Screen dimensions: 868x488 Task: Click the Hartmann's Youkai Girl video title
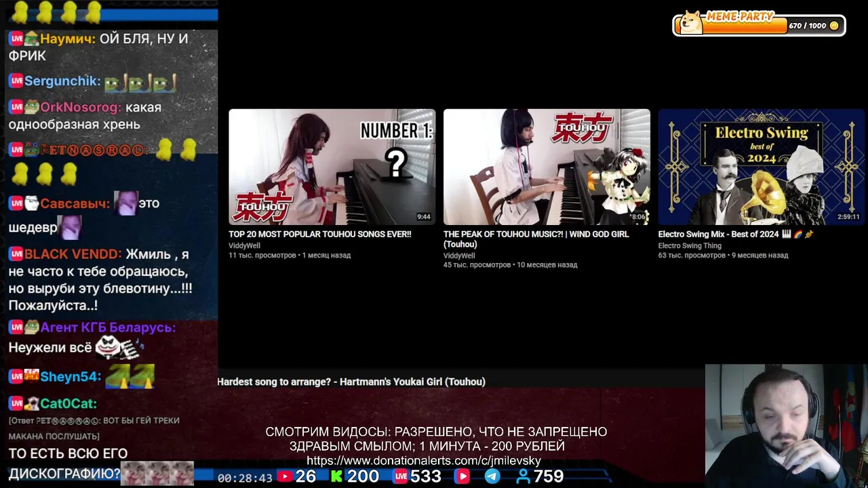[351, 382]
